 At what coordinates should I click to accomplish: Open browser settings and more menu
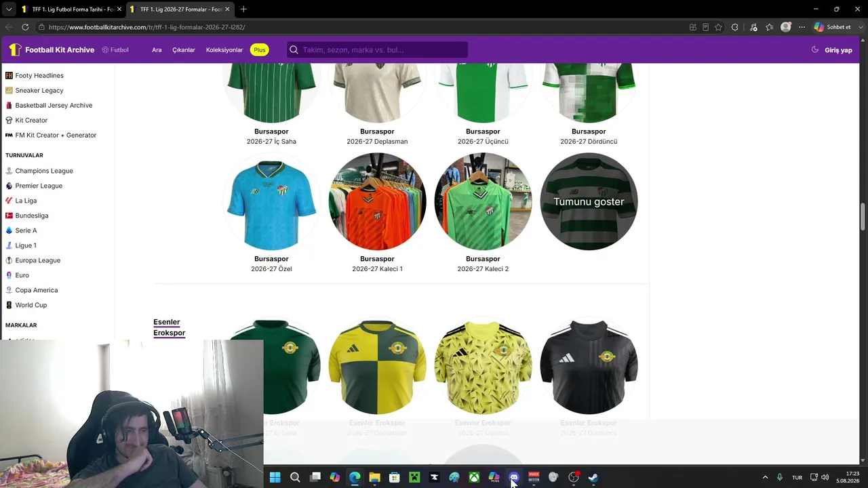click(x=802, y=27)
